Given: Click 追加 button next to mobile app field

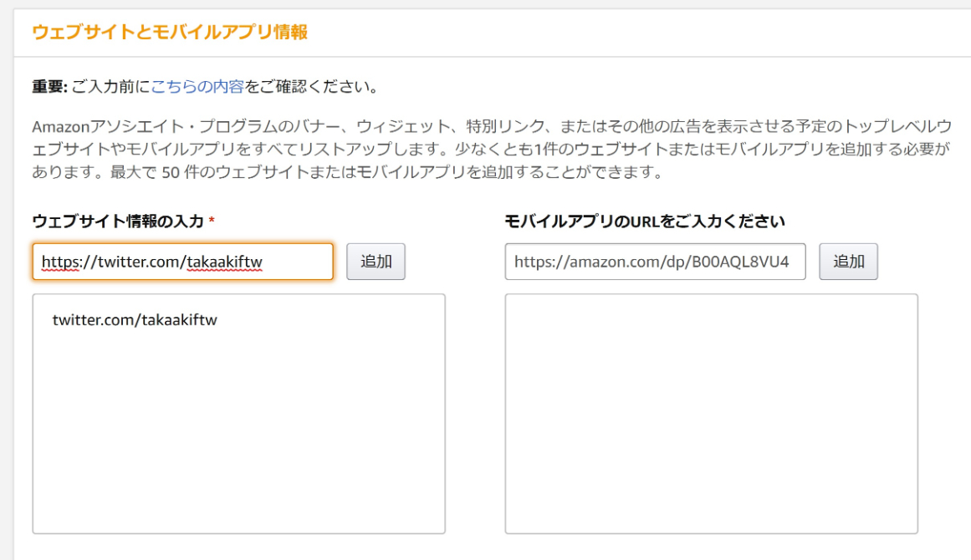Looking at the screenshot, I should click(848, 262).
